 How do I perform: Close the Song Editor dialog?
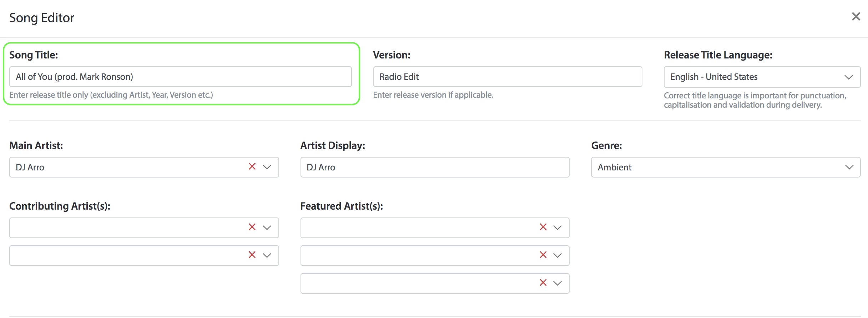pos(856,16)
